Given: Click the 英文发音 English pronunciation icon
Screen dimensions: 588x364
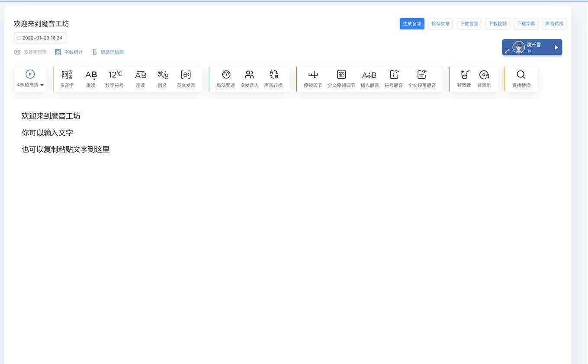Looking at the screenshot, I should [186, 75].
